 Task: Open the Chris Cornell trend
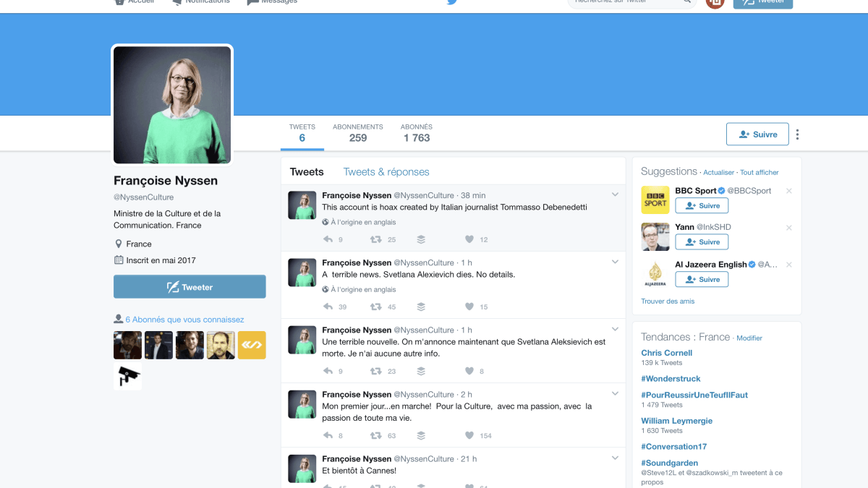(x=667, y=353)
